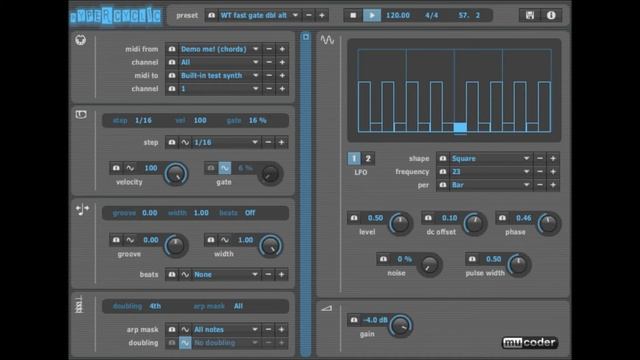Image resolution: width=640 pixels, height=360 pixels.
Task: Click the MIDI learn icon beside preset
Action: click(x=211, y=16)
